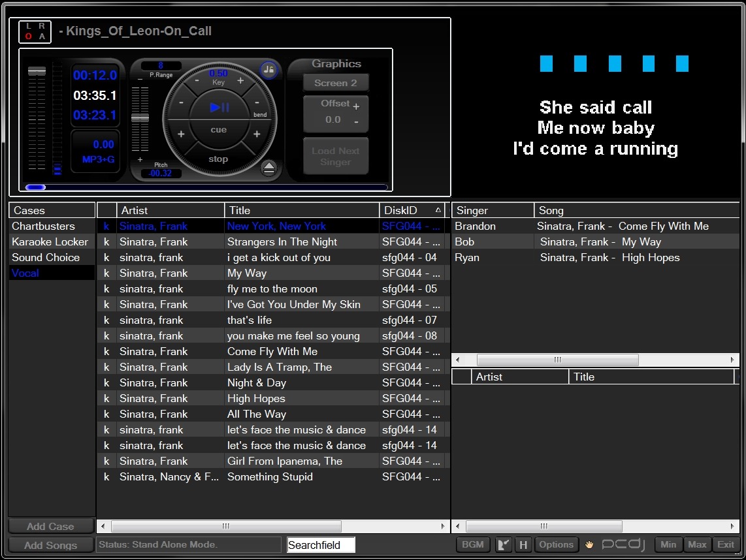Open the Chartbusters case

tap(43, 226)
